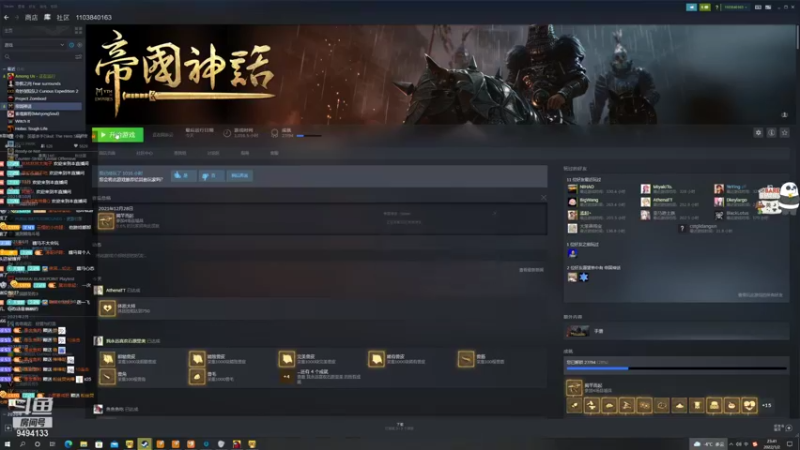Open game info icon
Viewport: 800px width, 450px height.
pos(771,133)
